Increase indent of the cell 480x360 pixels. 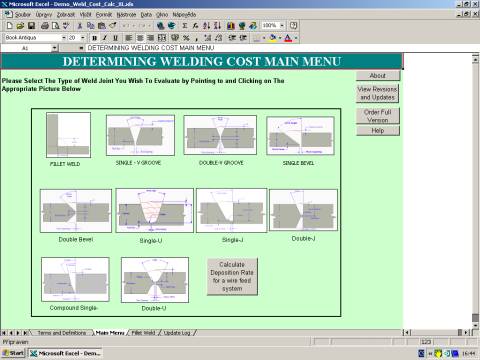pyautogui.click(x=243, y=38)
